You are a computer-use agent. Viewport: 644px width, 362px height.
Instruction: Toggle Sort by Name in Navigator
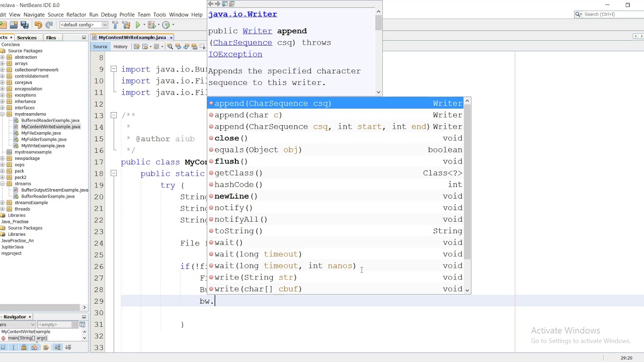(x=57, y=347)
